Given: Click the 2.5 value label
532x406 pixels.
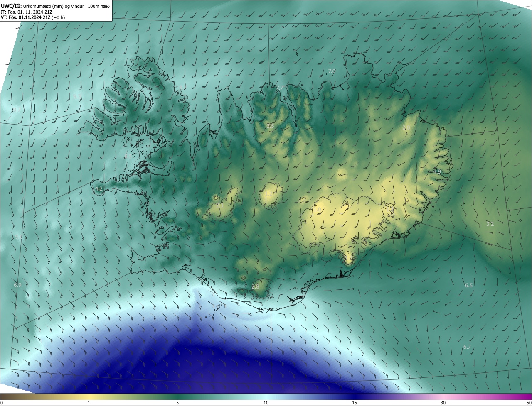Looking at the screenshot, I should 271,125.
